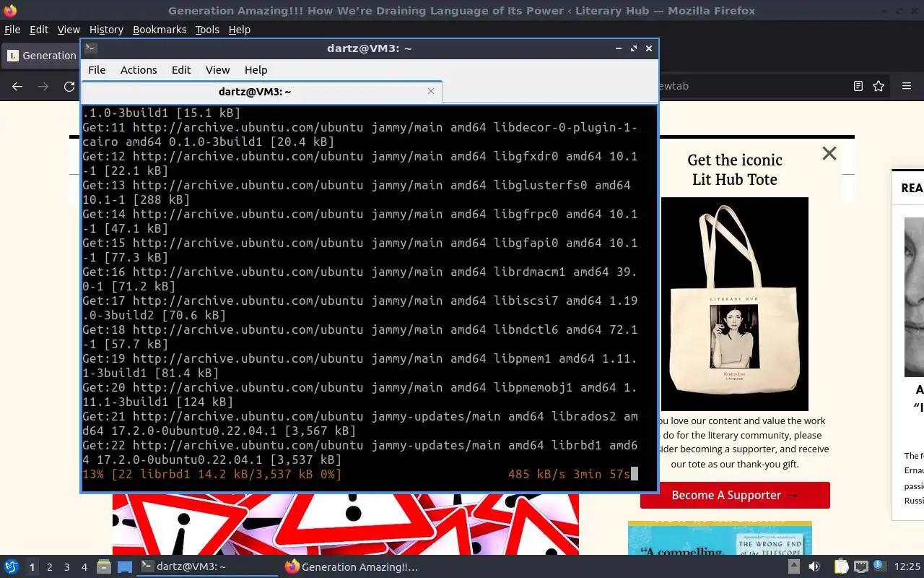Switch to workspace 4
Image resolution: width=924 pixels, height=578 pixels.
click(84, 567)
